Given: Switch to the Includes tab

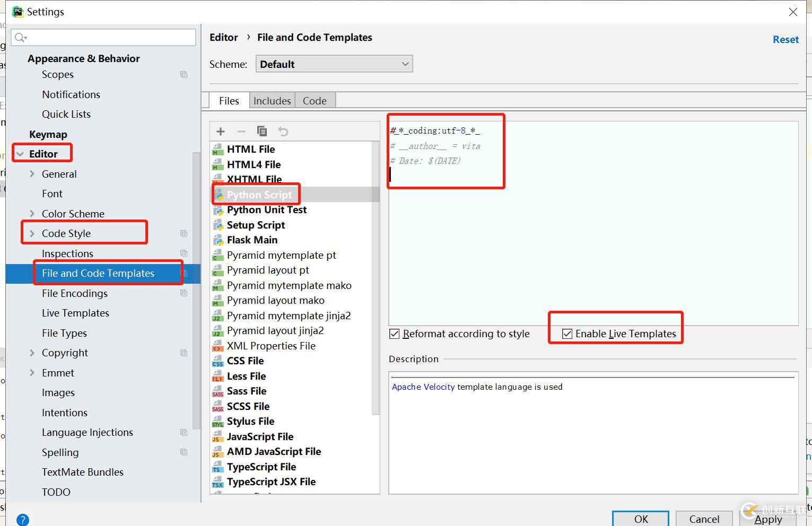Looking at the screenshot, I should pyautogui.click(x=272, y=101).
